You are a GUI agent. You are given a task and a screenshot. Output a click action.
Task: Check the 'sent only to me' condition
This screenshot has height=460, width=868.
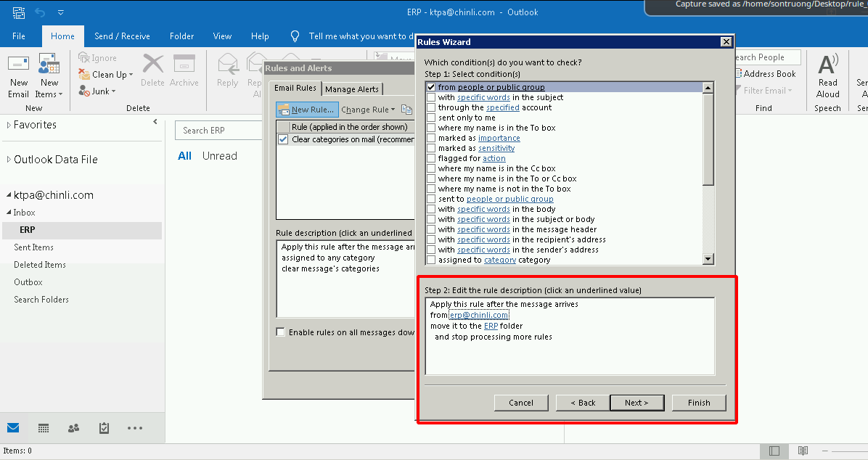(x=431, y=118)
